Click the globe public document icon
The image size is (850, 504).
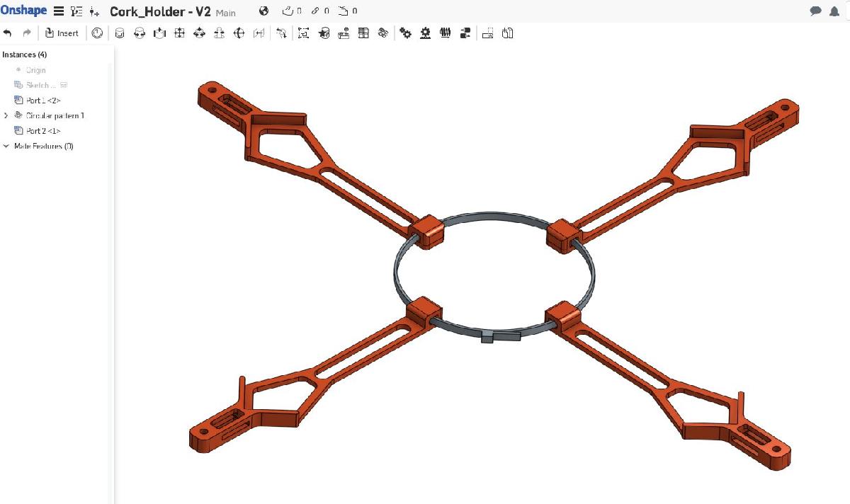[264, 11]
